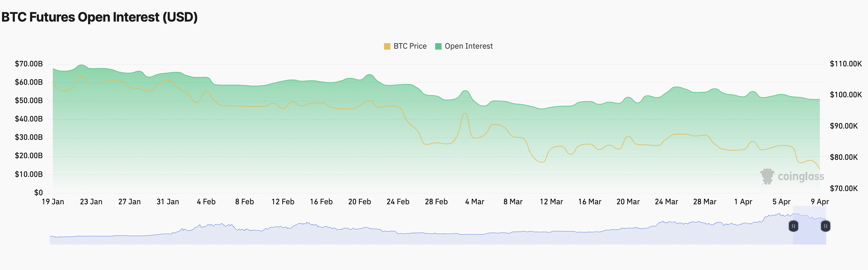Select the 19 Jan date label
Image resolution: width=868 pixels, height=270 pixels.
(53, 202)
